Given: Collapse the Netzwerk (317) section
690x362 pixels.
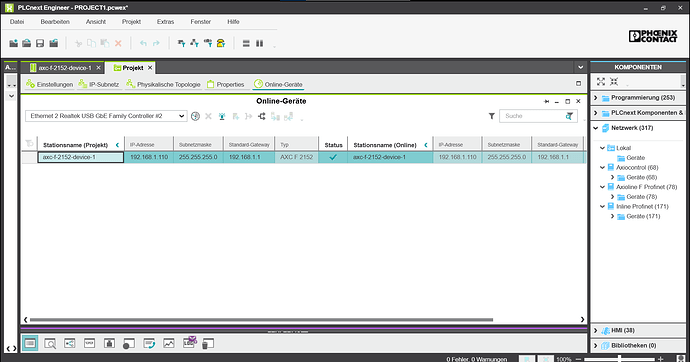Looking at the screenshot, I should (x=595, y=128).
